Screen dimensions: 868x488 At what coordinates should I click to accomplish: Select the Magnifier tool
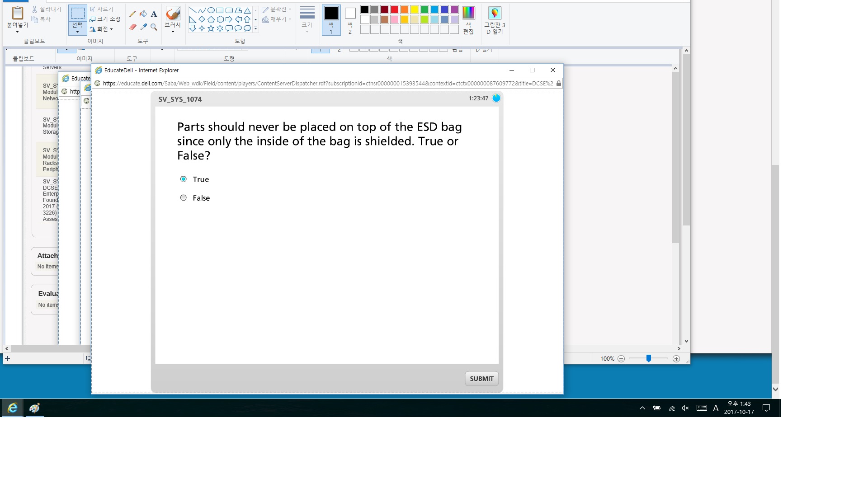(154, 27)
